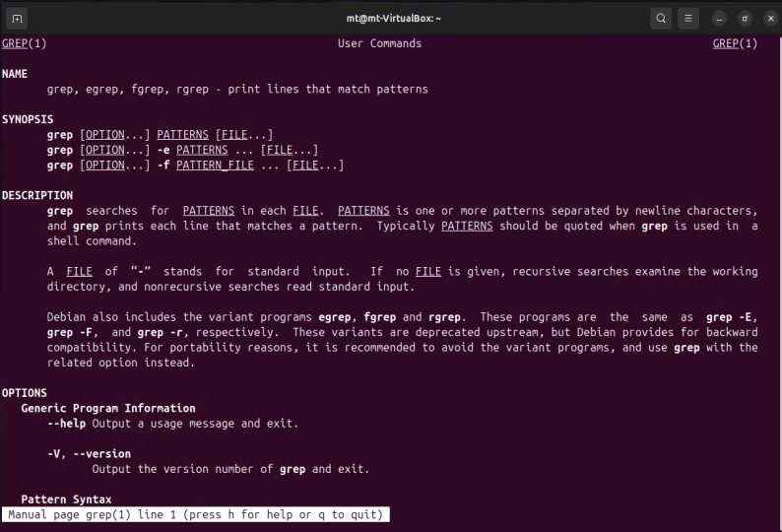Screen dimensions: 782x532
Task: Maximize the terminal window
Action: (745, 19)
